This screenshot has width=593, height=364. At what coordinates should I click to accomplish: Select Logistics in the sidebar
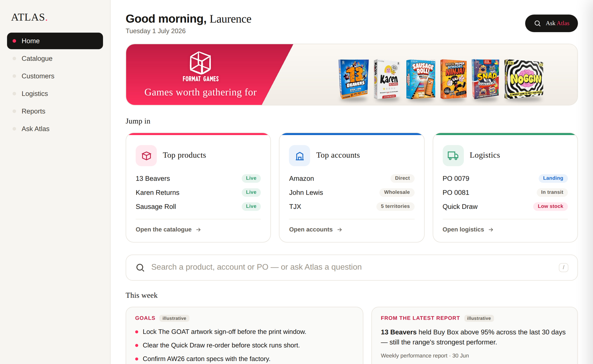55,94
